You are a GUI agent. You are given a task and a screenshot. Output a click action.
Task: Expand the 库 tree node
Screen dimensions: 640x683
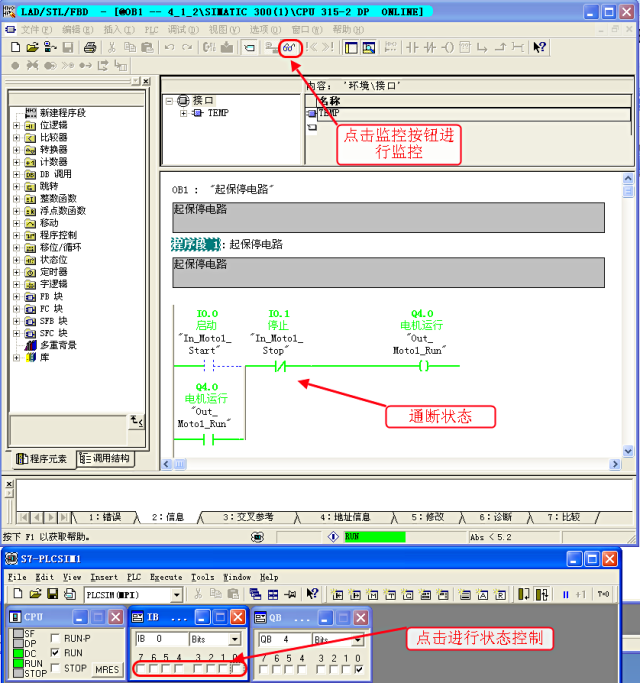click(17, 358)
